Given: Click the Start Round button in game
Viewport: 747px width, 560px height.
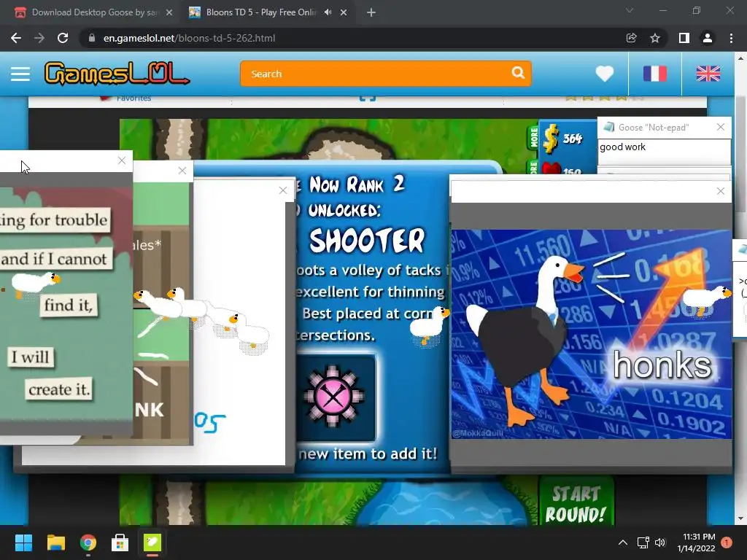Looking at the screenshot, I should click(x=576, y=505).
